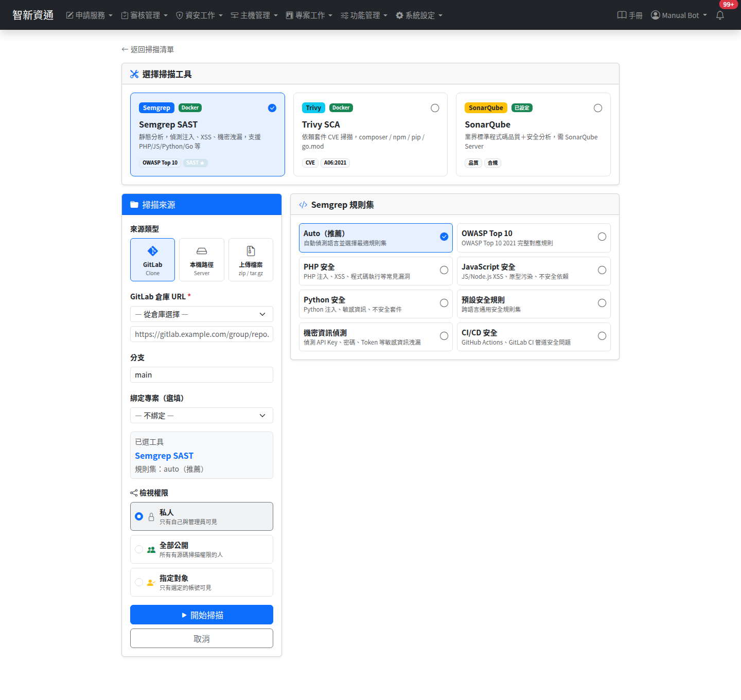Click the 選擇掃描工具 tools icon

point(134,74)
